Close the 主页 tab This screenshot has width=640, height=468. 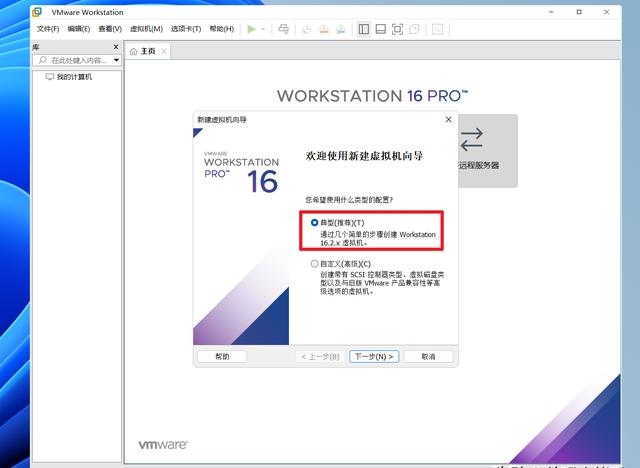(x=164, y=51)
